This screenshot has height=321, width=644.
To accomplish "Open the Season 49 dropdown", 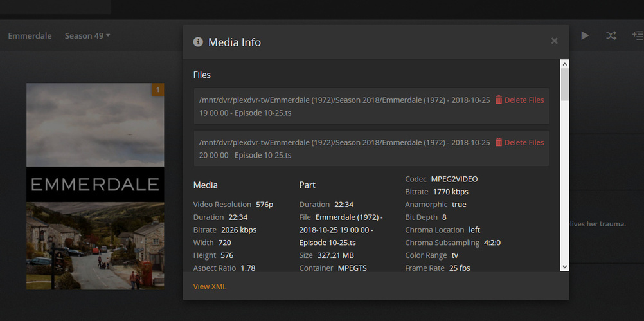I will coord(87,36).
